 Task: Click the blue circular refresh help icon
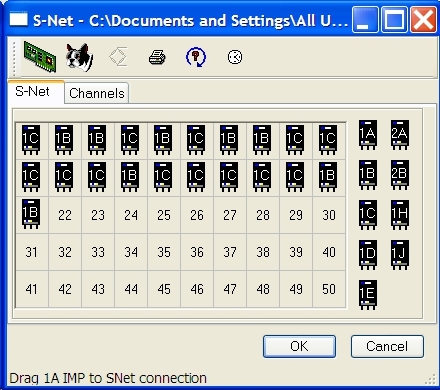tap(196, 57)
